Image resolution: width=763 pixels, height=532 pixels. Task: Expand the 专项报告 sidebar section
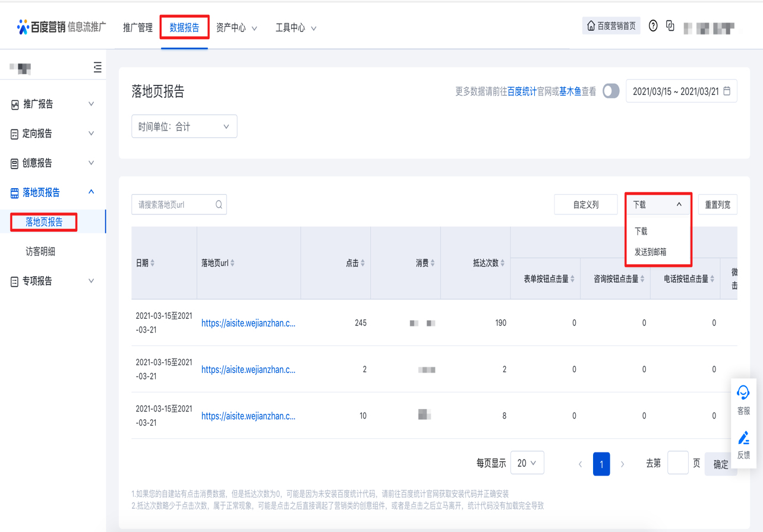pyautogui.click(x=52, y=281)
